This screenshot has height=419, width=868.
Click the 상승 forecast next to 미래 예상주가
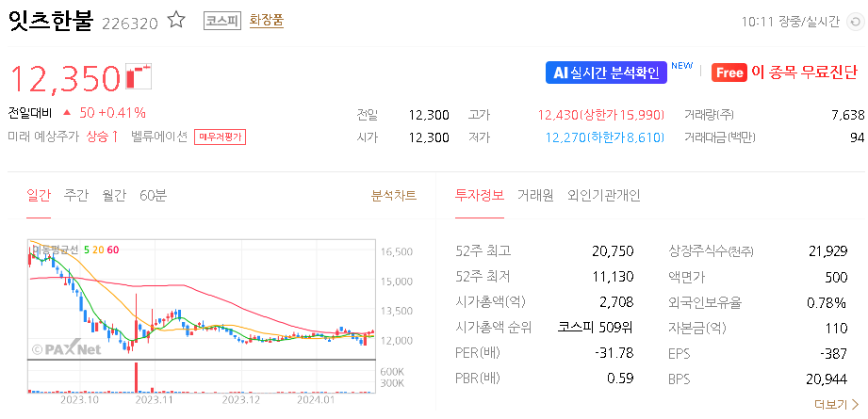point(103,137)
